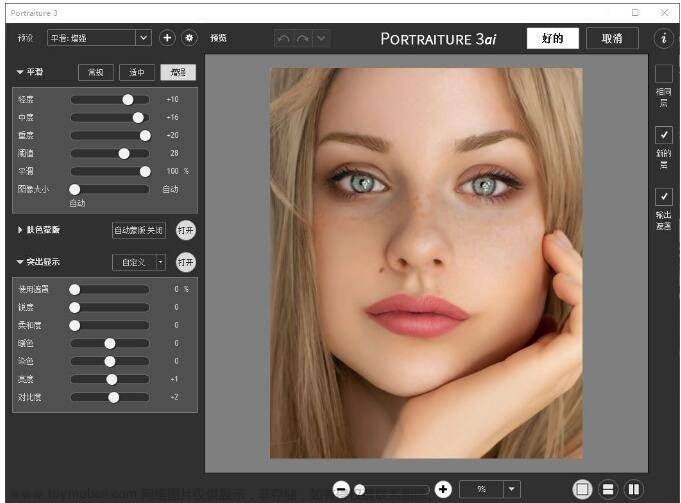
Task: Click the 自动蒙版关闭 auto mask button
Action: pyautogui.click(x=139, y=231)
